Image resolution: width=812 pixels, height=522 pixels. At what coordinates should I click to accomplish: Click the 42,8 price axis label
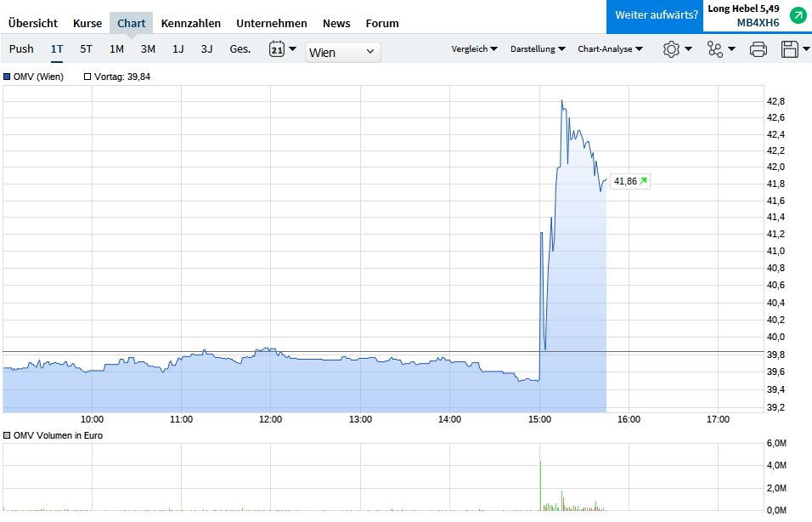[775, 101]
